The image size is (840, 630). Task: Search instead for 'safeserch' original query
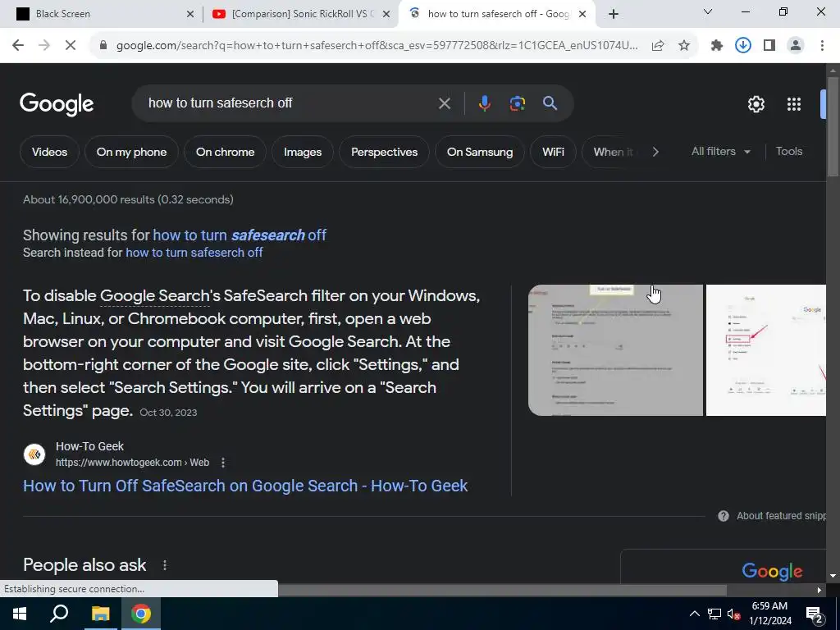tap(194, 253)
